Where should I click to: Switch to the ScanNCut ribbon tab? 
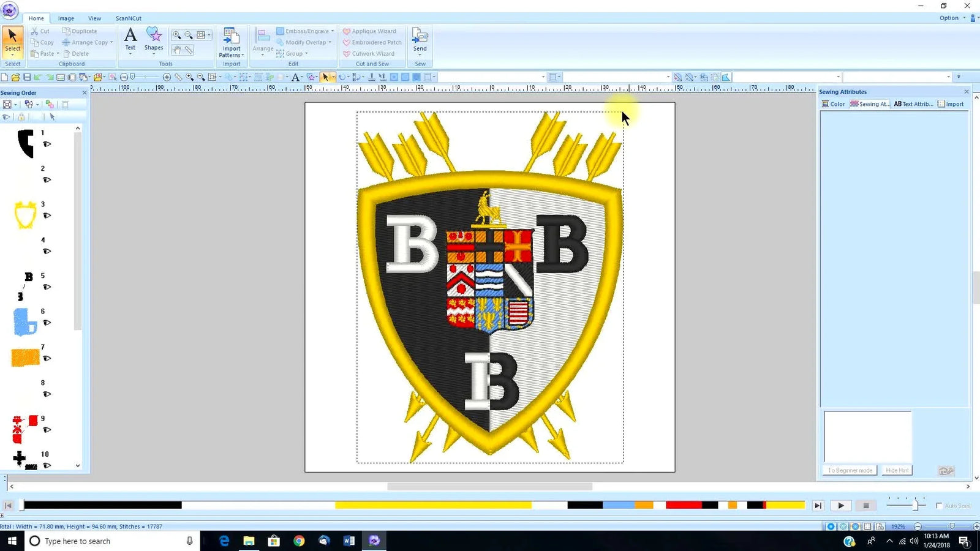click(129, 18)
